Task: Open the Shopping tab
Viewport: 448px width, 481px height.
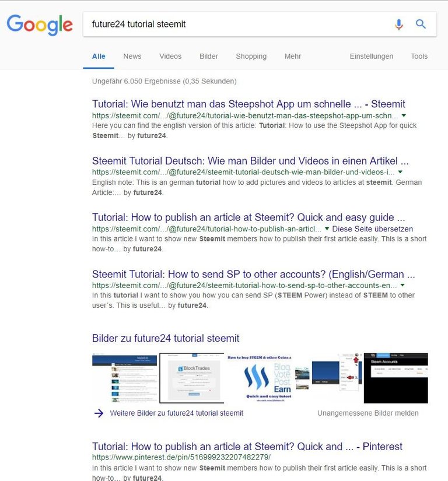Action: [x=251, y=57]
